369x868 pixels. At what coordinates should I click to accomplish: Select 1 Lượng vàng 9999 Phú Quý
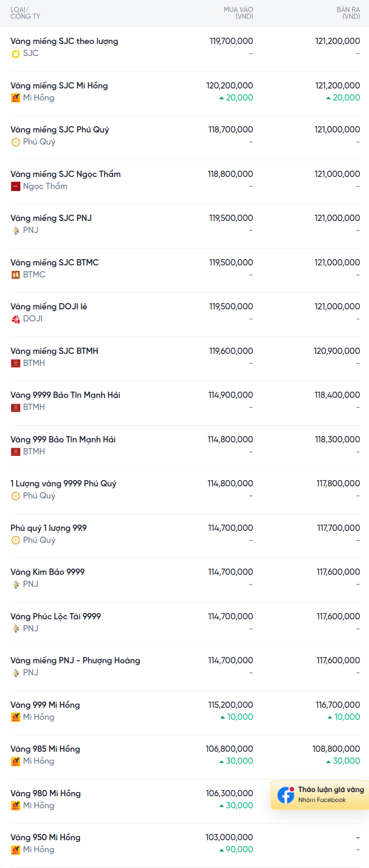tap(63, 483)
